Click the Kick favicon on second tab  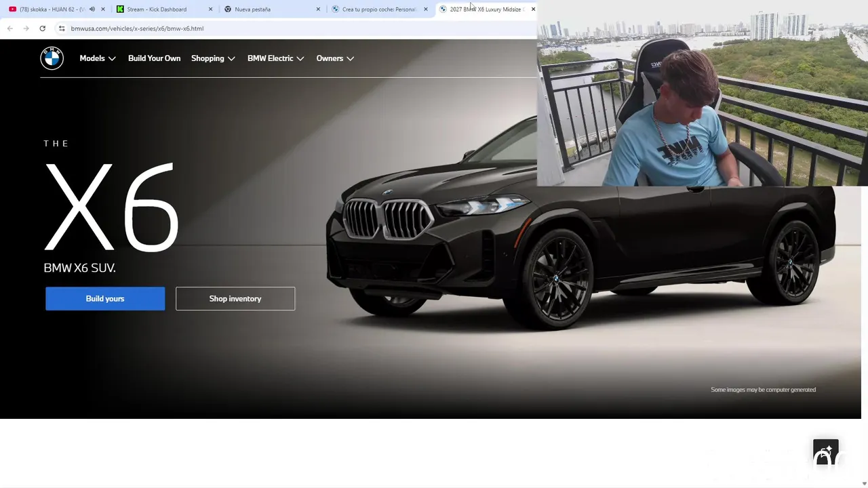point(120,9)
